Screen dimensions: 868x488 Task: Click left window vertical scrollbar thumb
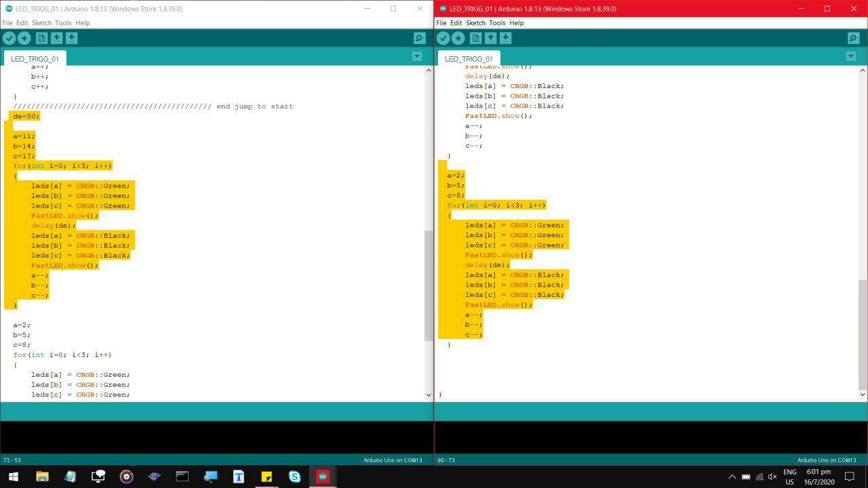tap(429, 286)
